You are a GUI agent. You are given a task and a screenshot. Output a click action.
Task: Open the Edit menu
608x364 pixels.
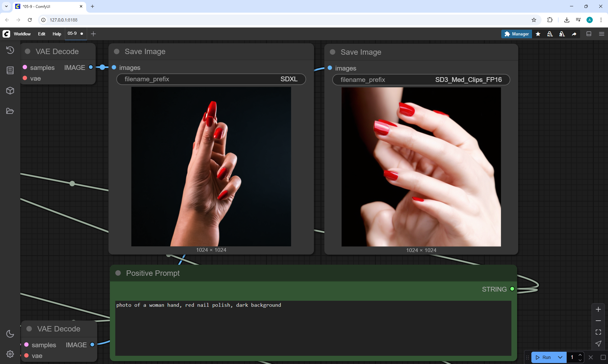pyautogui.click(x=41, y=34)
